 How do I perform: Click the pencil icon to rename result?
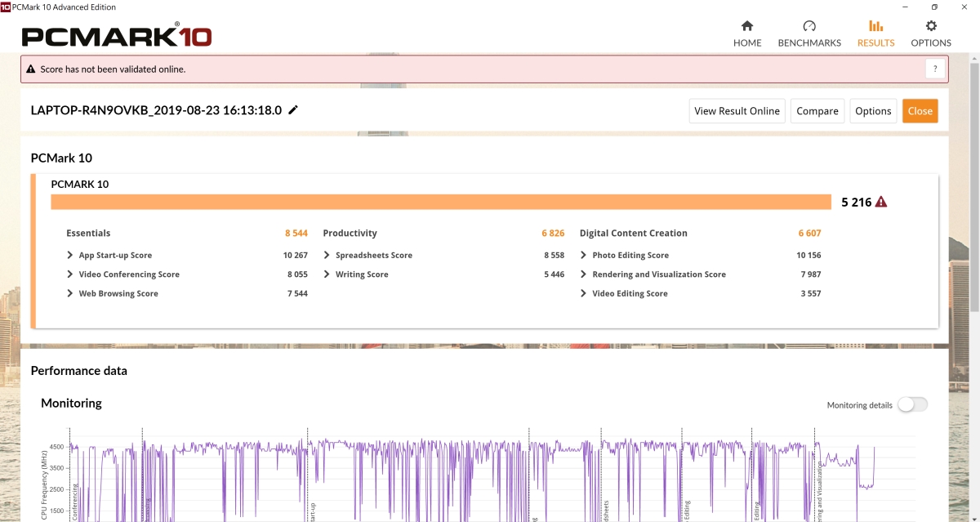coord(293,110)
